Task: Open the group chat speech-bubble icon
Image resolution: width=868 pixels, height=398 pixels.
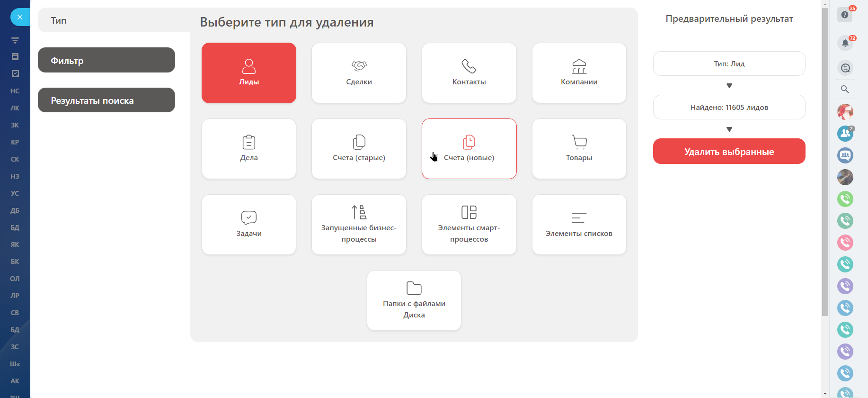Action: tap(845, 155)
